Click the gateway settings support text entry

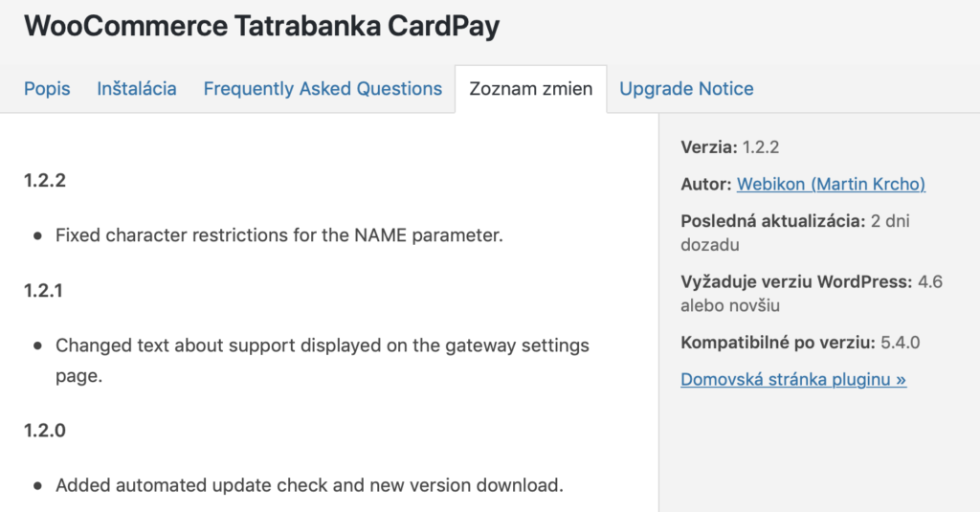click(x=322, y=345)
